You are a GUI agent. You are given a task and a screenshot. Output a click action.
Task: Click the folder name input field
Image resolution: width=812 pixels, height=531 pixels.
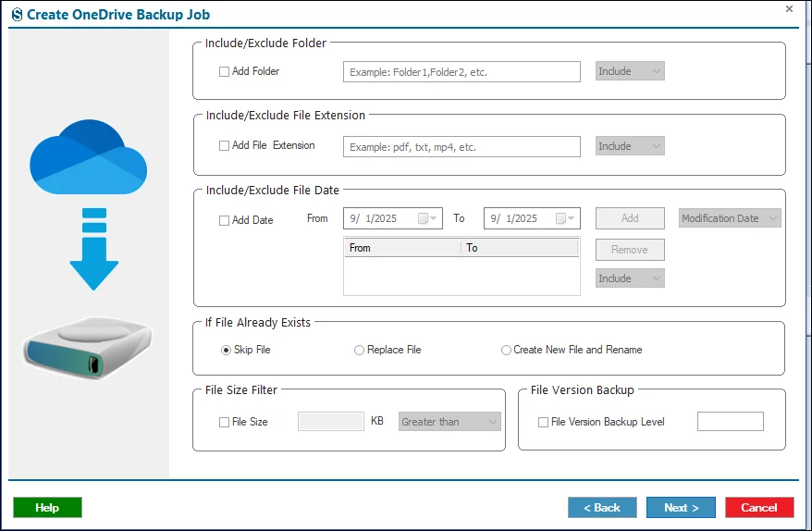[461, 71]
